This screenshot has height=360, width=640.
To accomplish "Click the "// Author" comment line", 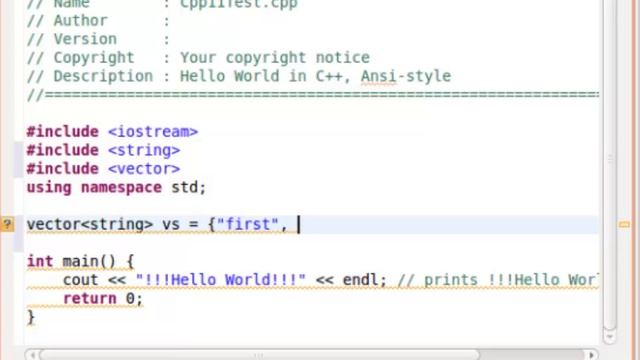I will pyautogui.click(x=98, y=20).
